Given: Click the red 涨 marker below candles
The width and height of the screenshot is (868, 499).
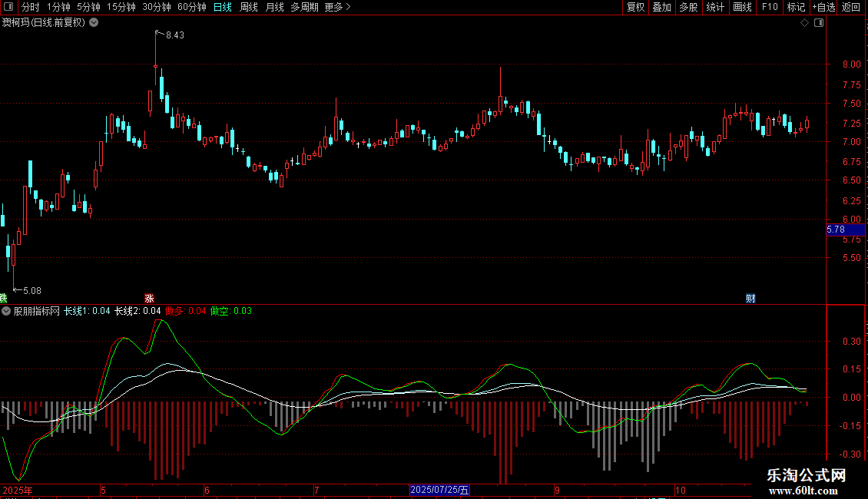Looking at the screenshot, I should click(x=149, y=298).
